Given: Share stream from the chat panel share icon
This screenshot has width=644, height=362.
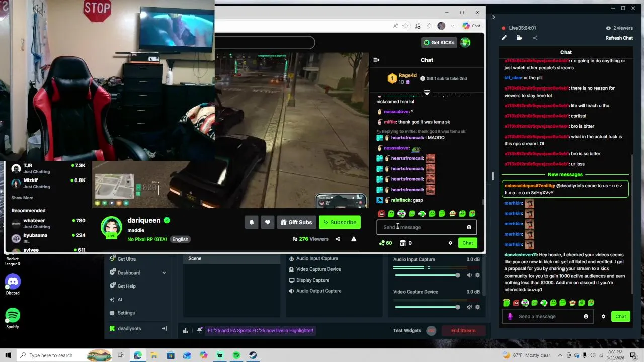Looking at the screenshot, I should pos(535,38).
